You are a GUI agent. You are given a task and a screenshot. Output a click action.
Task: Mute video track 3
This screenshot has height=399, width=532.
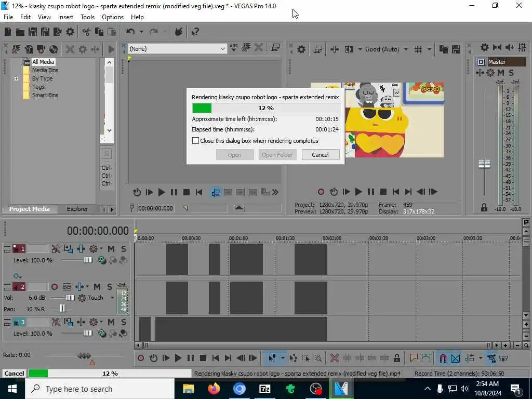tap(111, 322)
